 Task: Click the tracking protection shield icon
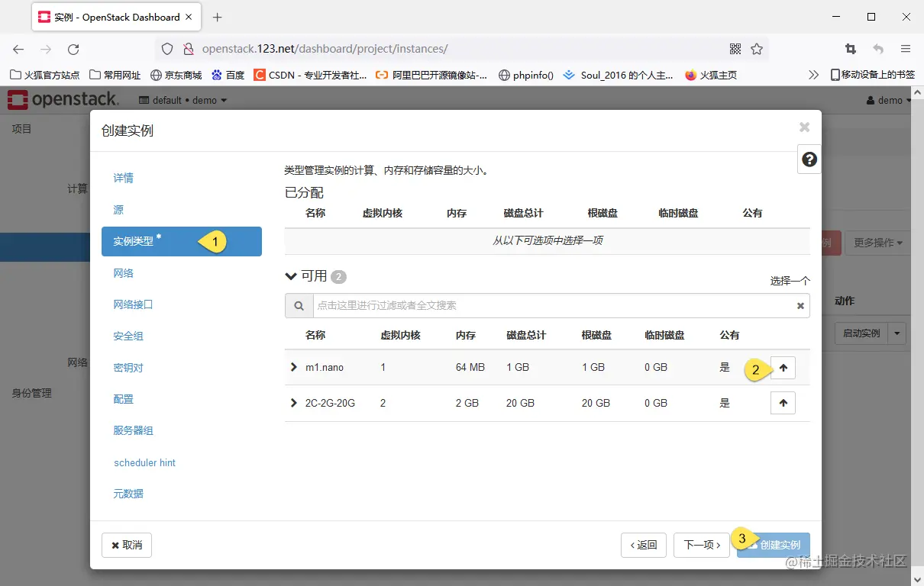coord(167,49)
